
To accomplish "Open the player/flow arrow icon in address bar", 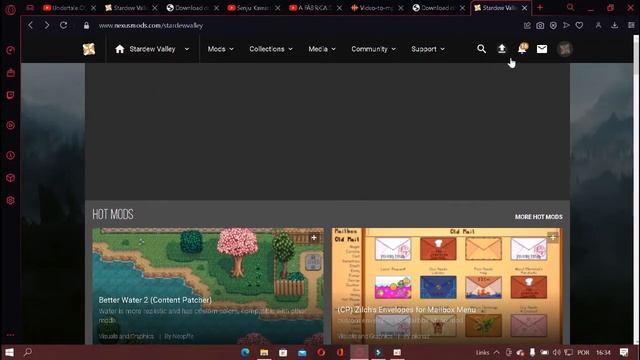I will (x=566, y=25).
